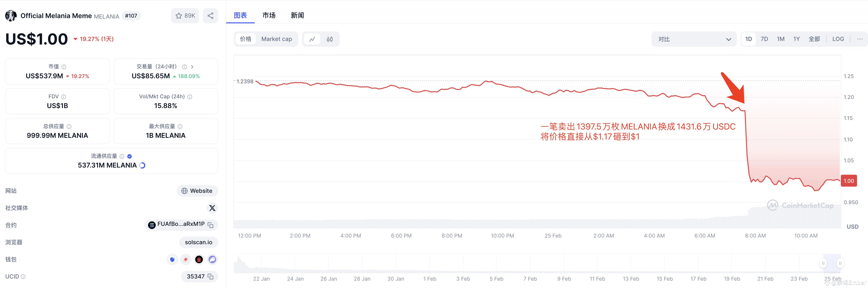868x288 pixels.
Task: Click the Official Melania Meme coin logo
Action: [11, 16]
